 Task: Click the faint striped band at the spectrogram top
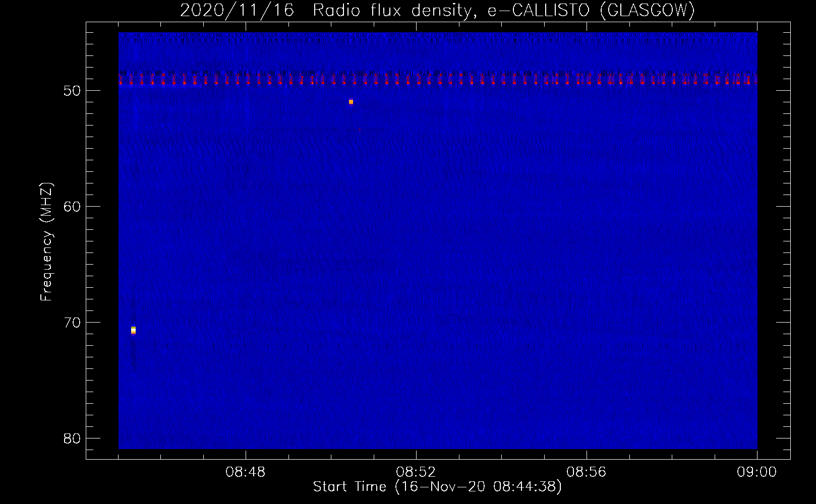[x=438, y=37]
